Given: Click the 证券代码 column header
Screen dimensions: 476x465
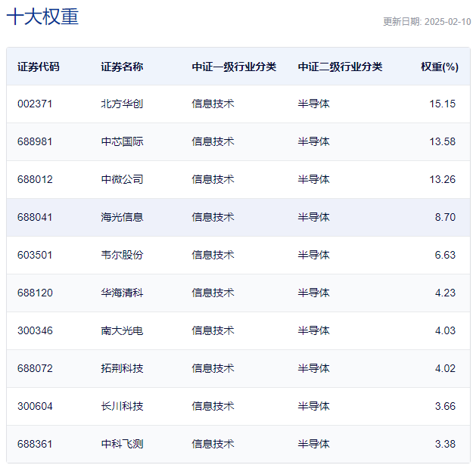Looking at the screenshot, I should (39, 67).
